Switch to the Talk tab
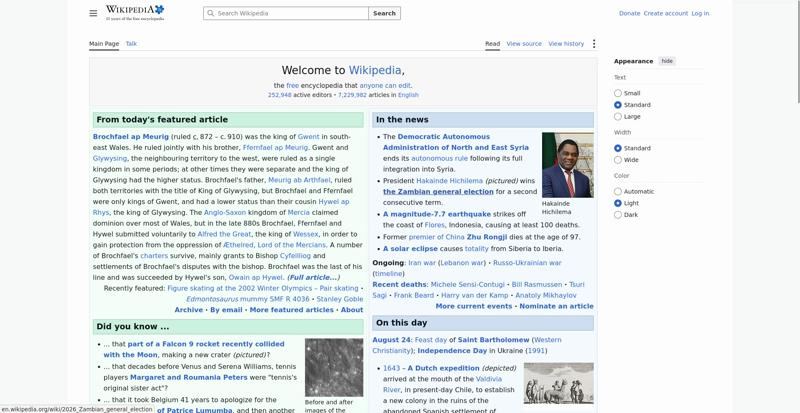800x413 pixels. (131, 44)
